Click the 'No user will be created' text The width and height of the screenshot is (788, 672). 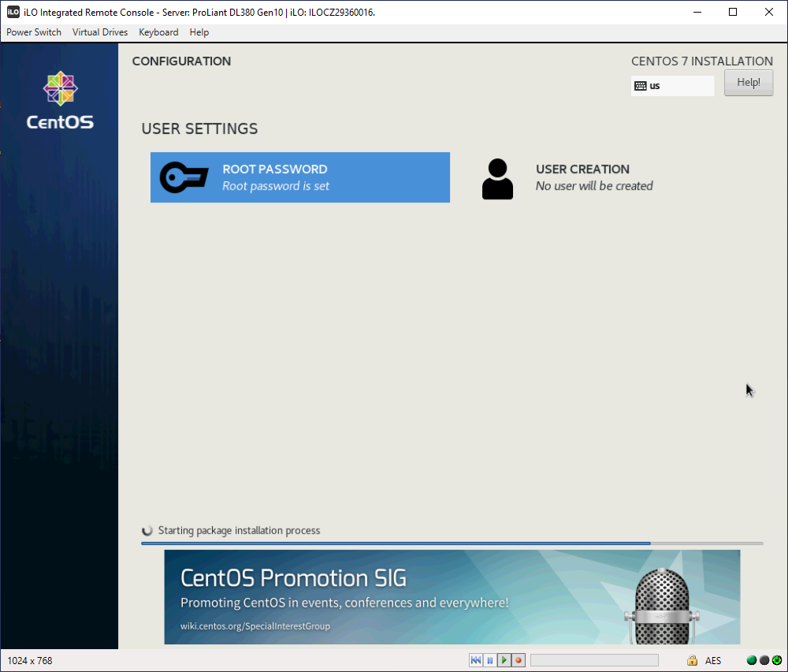pos(594,186)
